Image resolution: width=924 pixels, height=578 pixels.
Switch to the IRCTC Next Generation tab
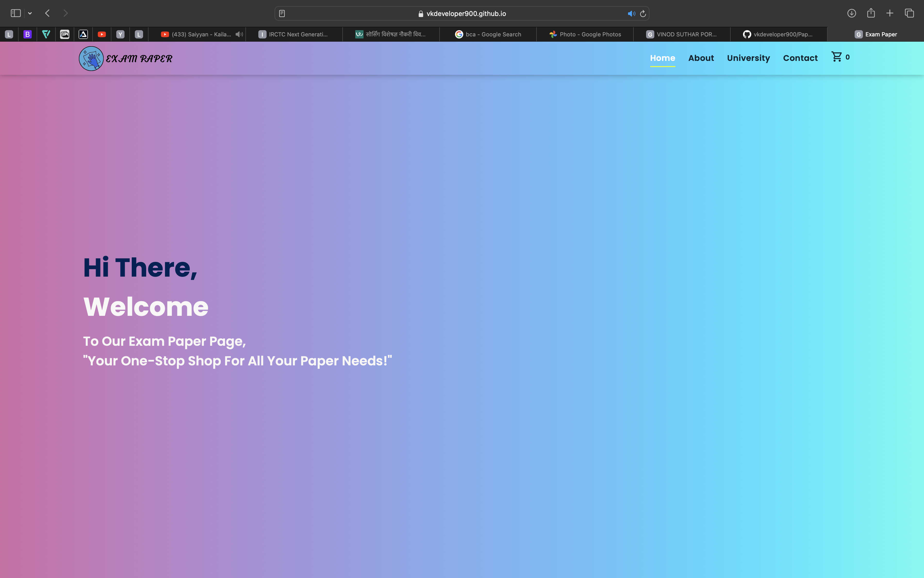294,34
